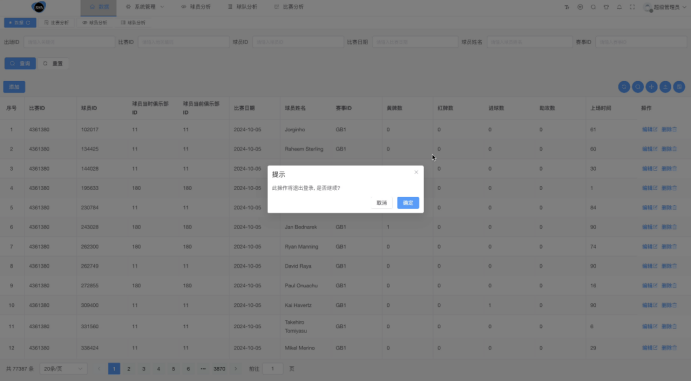Focus the 出场ID input field
This screenshot has width=692, height=382.
tap(69, 42)
